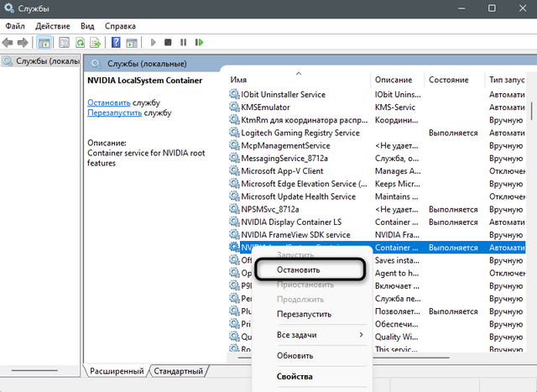Click 'Manages A...' description of App-V Client
Screen dimensions: 537x392
click(x=398, y=171)
